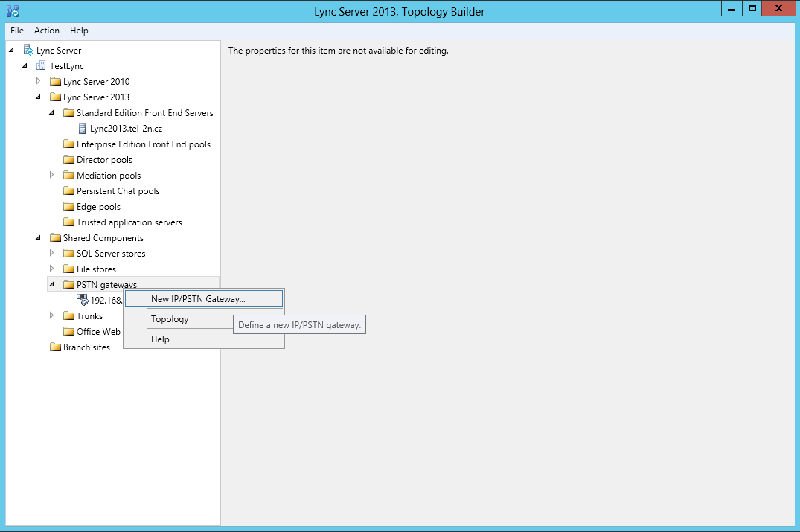Click the Topology Builder app icon in title bar

pyautogui.click(x=13, y=10)
